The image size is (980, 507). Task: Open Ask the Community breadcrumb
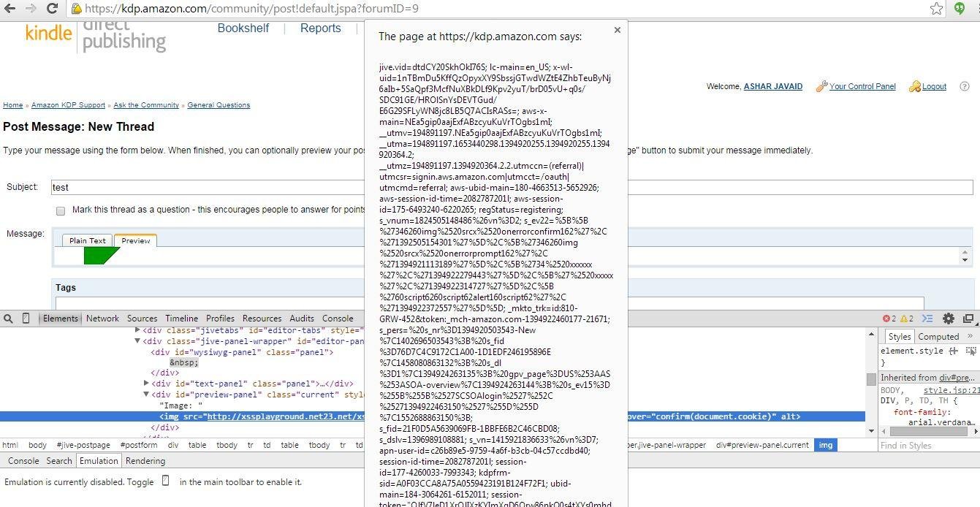[146, 105]
